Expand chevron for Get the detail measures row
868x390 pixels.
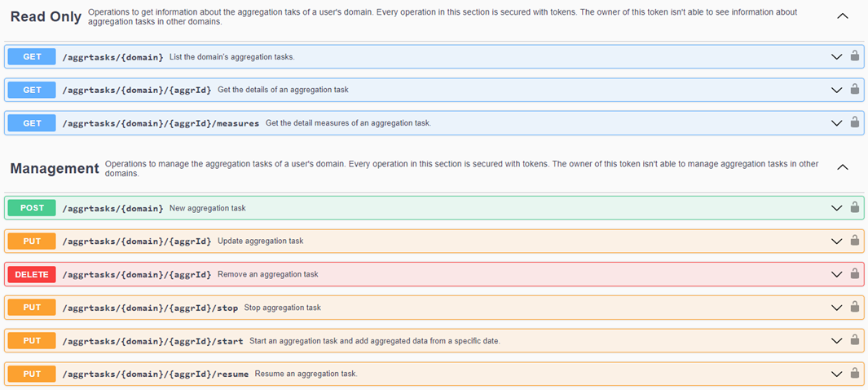coord(837,123)
